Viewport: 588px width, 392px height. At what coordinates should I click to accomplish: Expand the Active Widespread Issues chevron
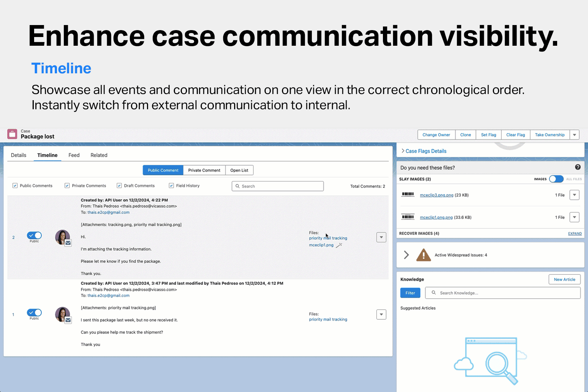pos(407,255)
